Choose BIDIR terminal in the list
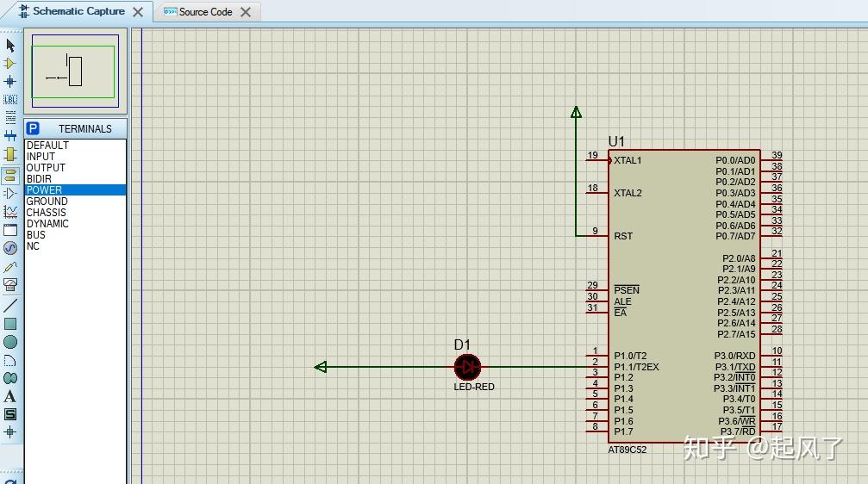The width and height of the screenshot is (868, 484). pos(75,178)
